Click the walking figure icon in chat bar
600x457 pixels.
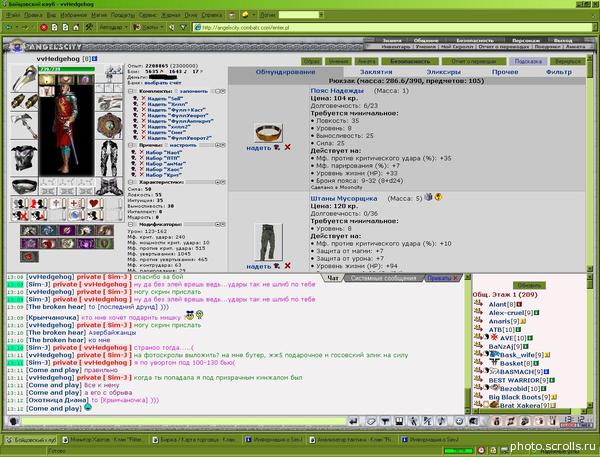click(413, 421)
